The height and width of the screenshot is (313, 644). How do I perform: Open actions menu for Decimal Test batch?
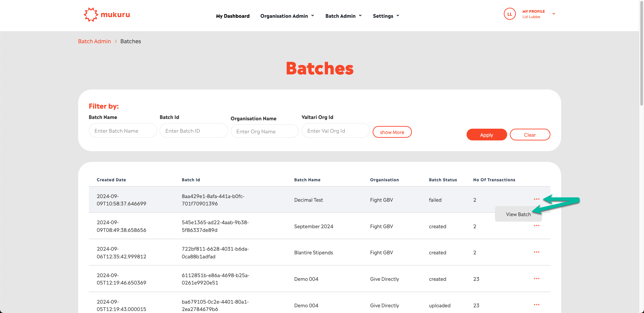coord(536,199)
